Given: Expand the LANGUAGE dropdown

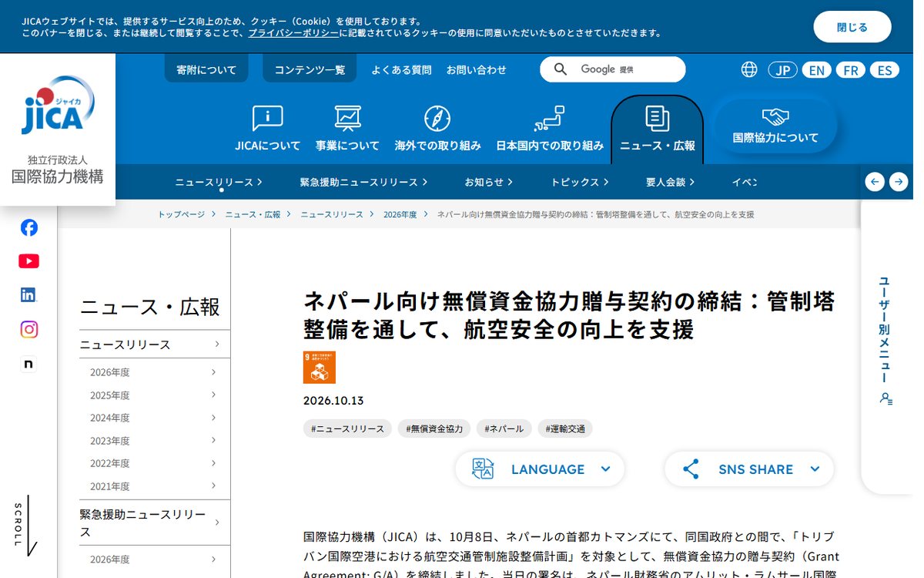Looking at the screenshot, I should (x=540, y=469).
